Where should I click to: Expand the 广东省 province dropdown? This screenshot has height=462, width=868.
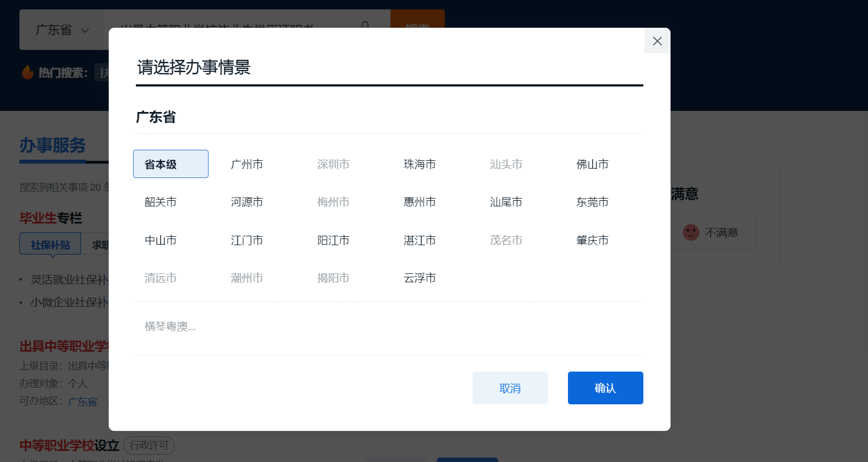point(63,30)
